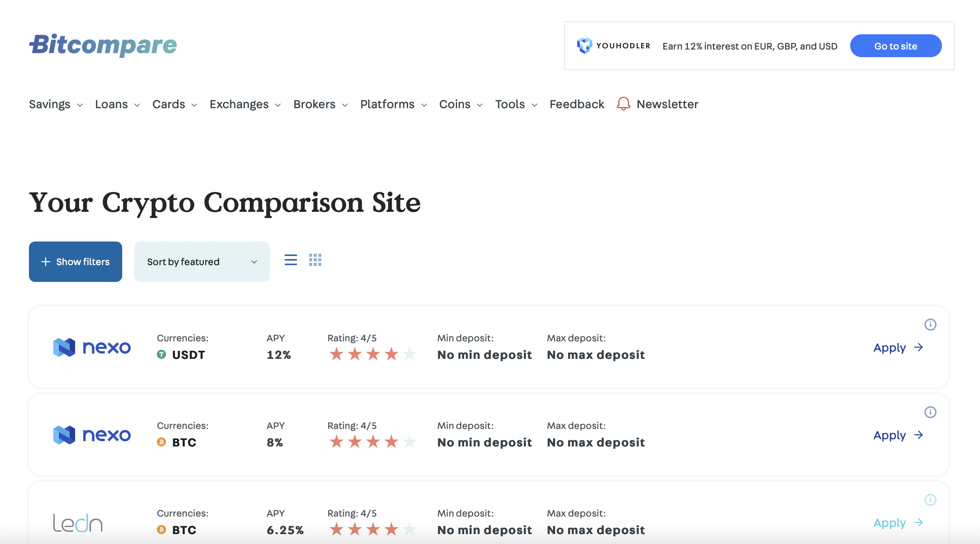Expand the Savings menu
This screenshot has height=544, width=980.
coord(56,104)
